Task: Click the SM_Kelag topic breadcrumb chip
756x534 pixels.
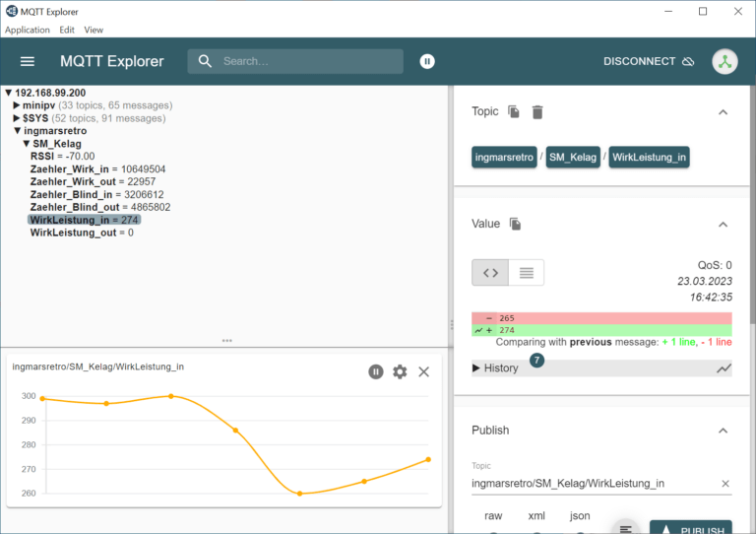Action: (573, 157)
